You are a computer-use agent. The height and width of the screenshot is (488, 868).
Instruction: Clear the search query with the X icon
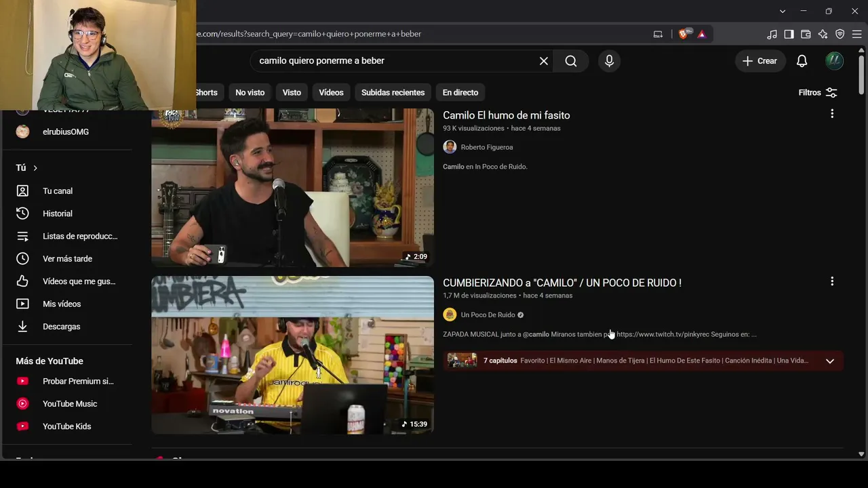click(x=544, y=61)
